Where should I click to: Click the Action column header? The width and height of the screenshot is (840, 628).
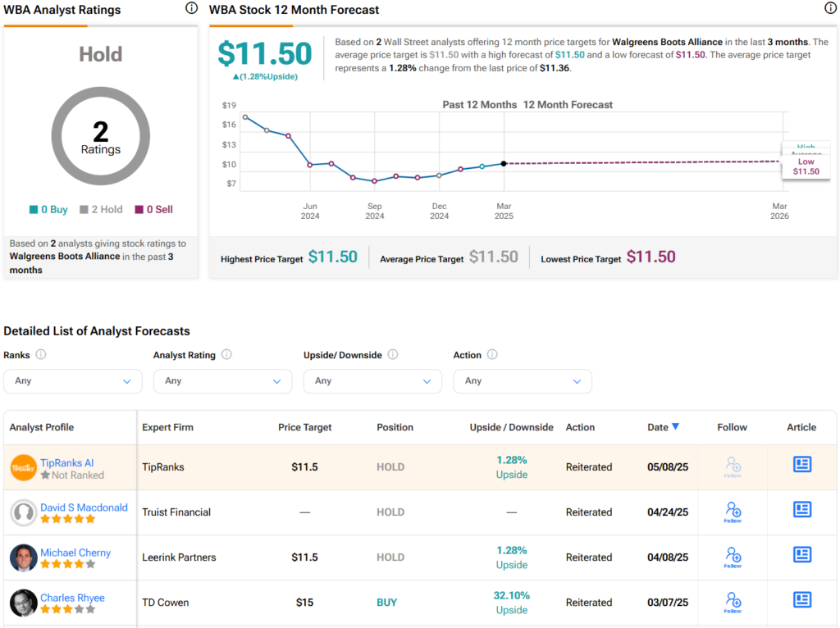click(x=580, y=427)
